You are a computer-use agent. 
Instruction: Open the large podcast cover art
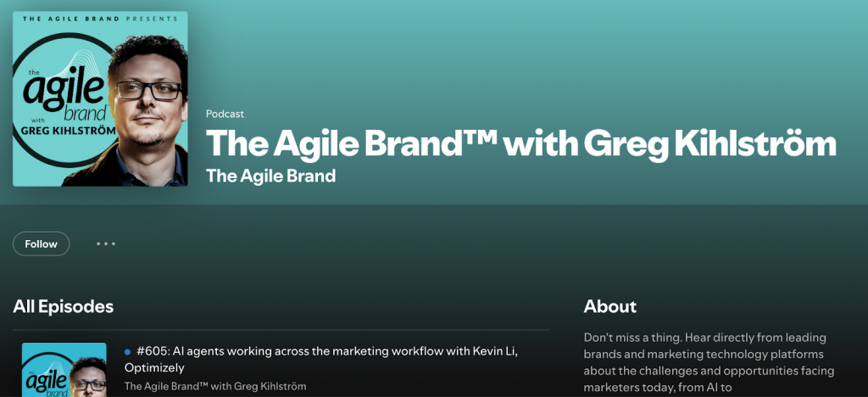[100, 98]
